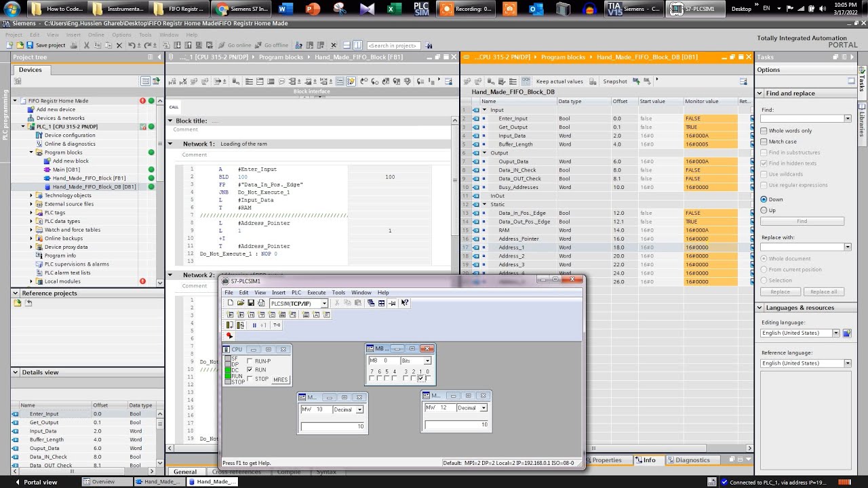Click the MRES button in CPU window

pos(280,380)
